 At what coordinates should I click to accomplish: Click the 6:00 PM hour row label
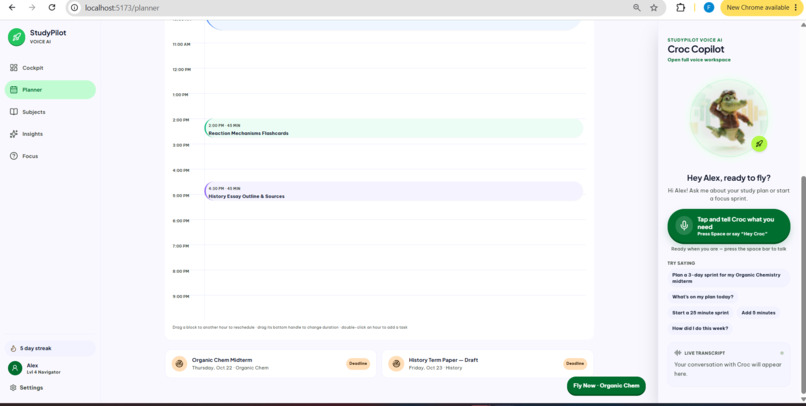[x=181, y=221]
